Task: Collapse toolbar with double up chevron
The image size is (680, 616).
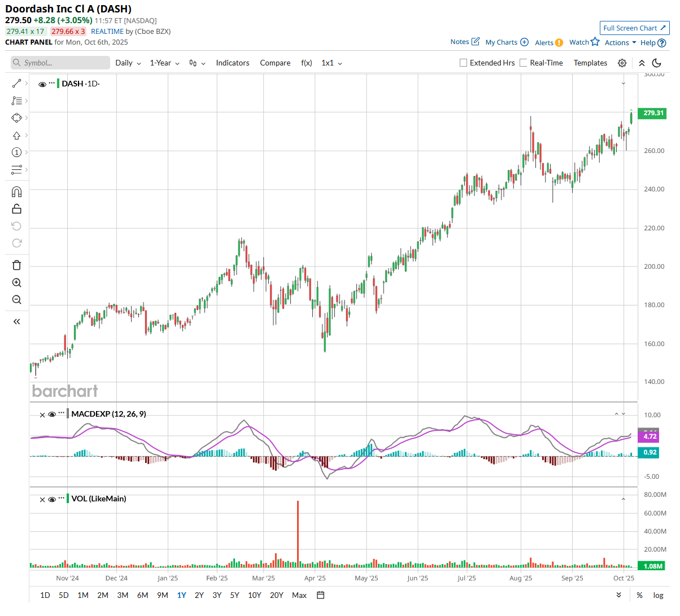Action: click(x=642, y=63)
